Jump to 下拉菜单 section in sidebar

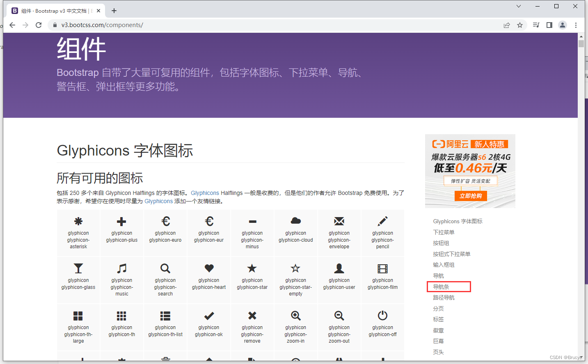coord(444,232)
